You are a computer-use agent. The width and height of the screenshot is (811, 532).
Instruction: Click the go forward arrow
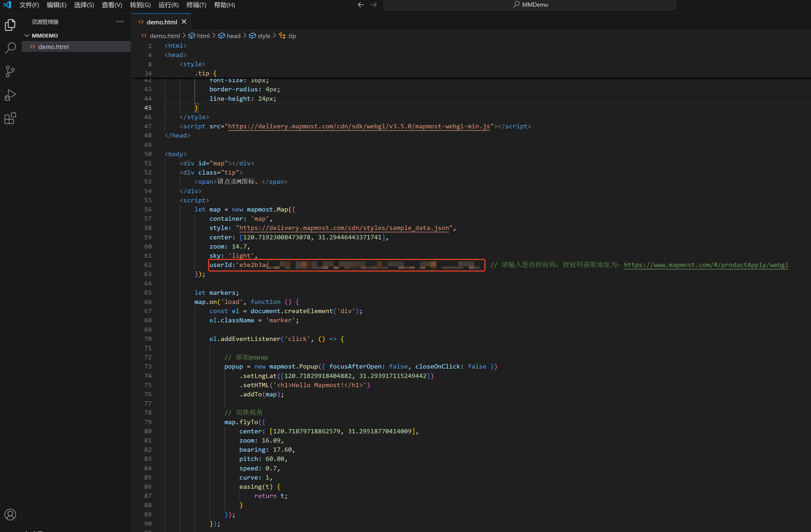[374, 5]
